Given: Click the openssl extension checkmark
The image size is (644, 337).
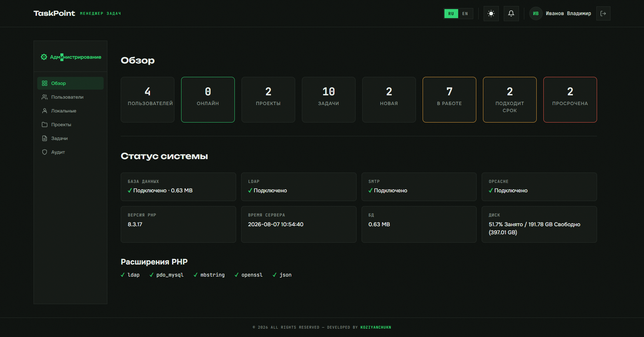Looking at the screenshot, I should 237,275.
